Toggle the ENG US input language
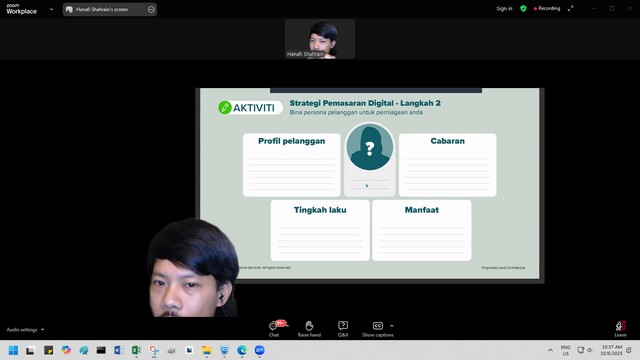This screenshot has height=360, width=640. tap(565, 350)
